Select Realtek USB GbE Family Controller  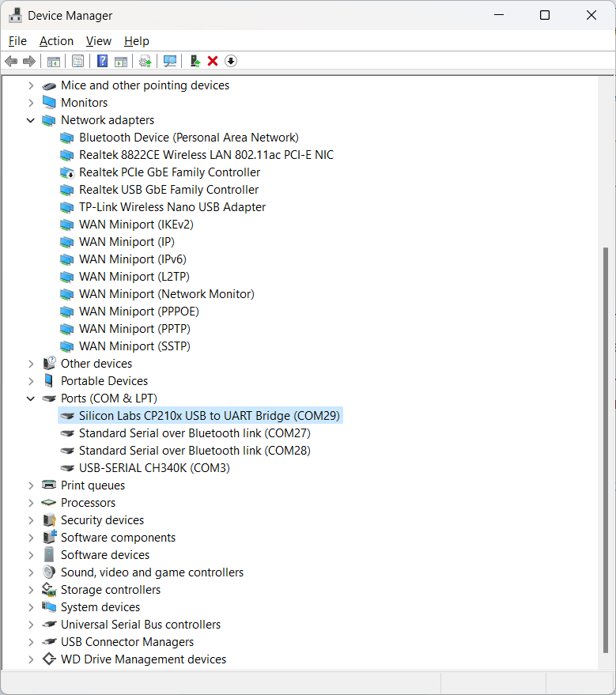(x=168, y=190)
